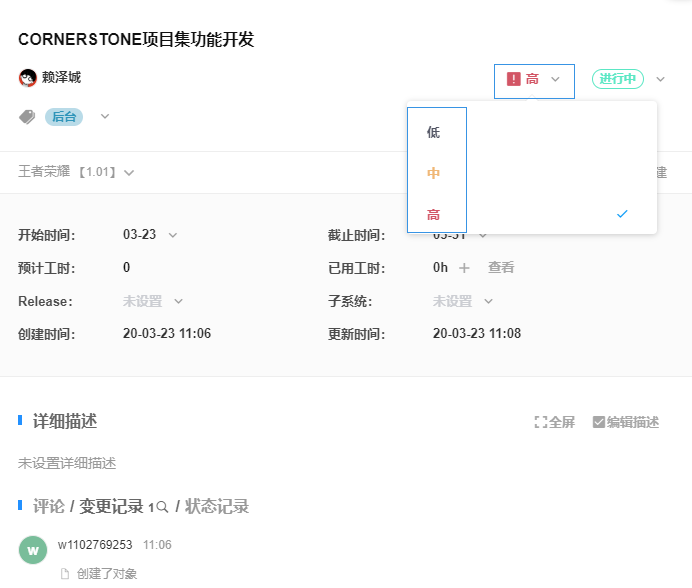The height and width of the screenshot is (588, 692).
Task: Open the 开始时间 03-23 date dropdown
Action: click(150, 234)
